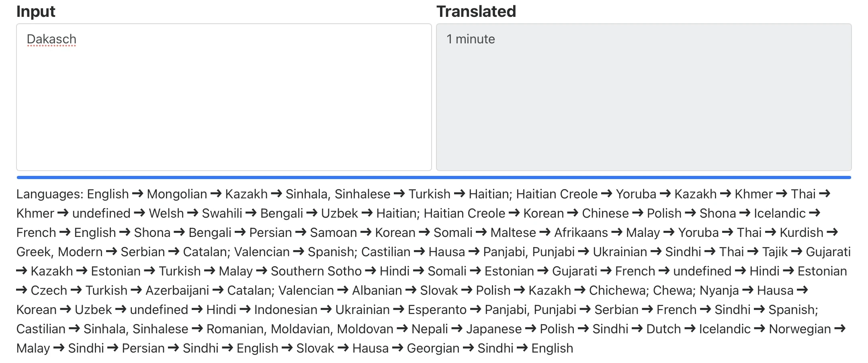The height and width of the screenshot is (363, 868).
Task: Click the 1 minute translated output text
Action: point(471,39)
